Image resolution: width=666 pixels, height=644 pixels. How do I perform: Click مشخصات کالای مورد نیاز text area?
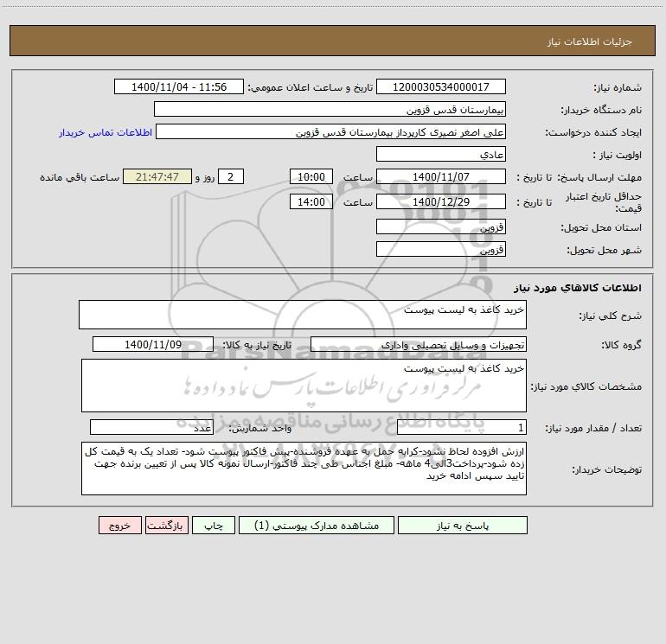point(304,386)
